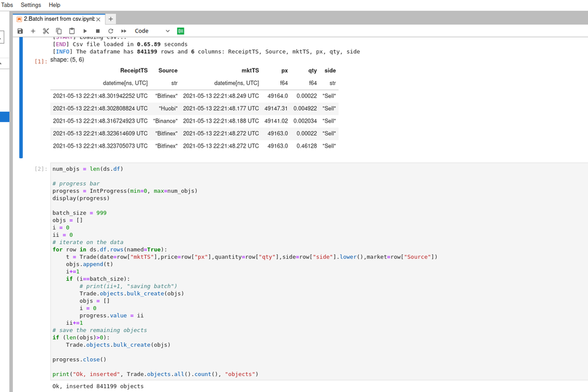Interrupt the kernel with the stop icon
Viewport: 588px width, 392px height.
[98, 31]
